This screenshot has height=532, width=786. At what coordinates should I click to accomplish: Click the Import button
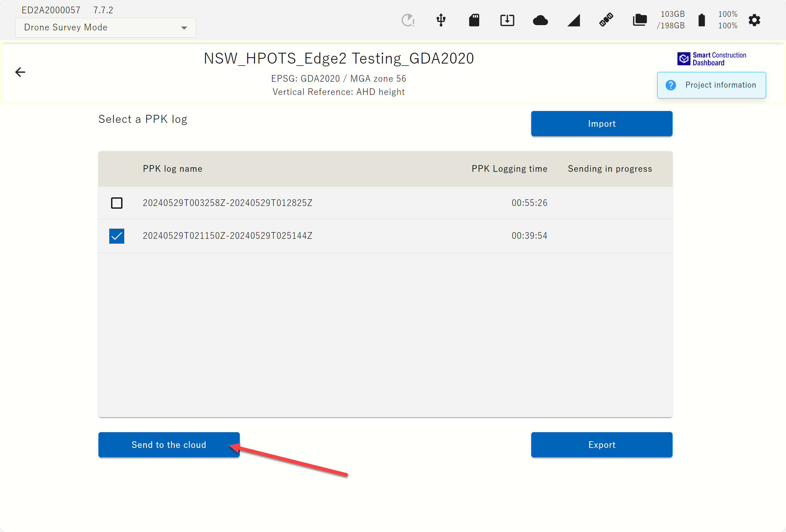point(602,124)
